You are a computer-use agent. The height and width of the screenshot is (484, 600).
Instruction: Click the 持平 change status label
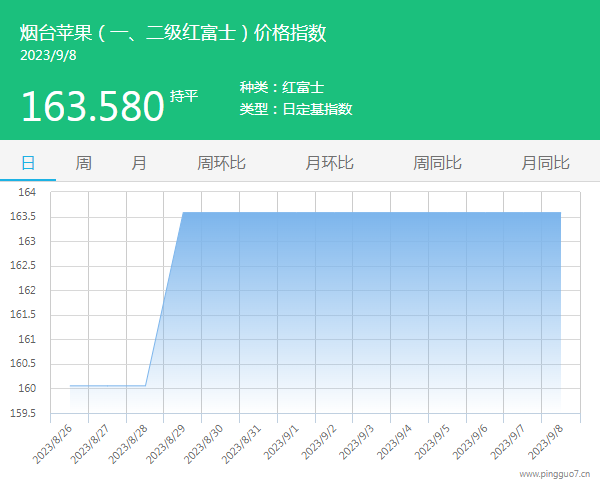184,96
